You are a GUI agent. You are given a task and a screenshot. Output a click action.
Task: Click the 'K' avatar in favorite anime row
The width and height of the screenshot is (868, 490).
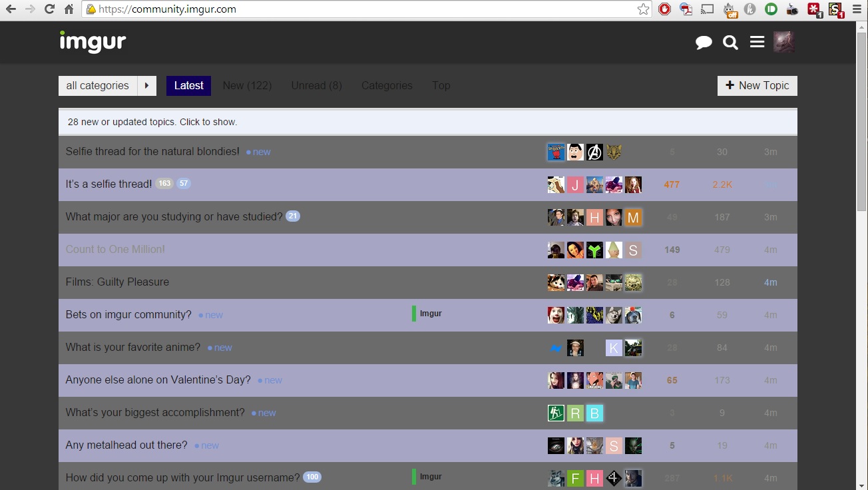click(614, 348)
